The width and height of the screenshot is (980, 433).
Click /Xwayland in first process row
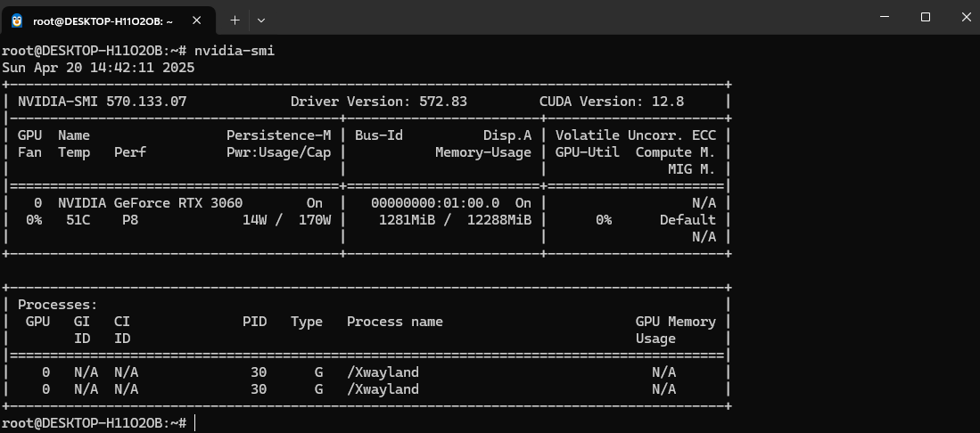[383, 372]
